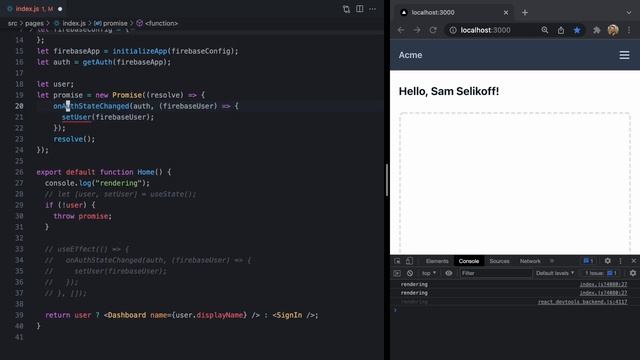Viewport: 640px width, 360px height.
Task: Click 'throw promise;' on line 30
Action: point(82,216)
